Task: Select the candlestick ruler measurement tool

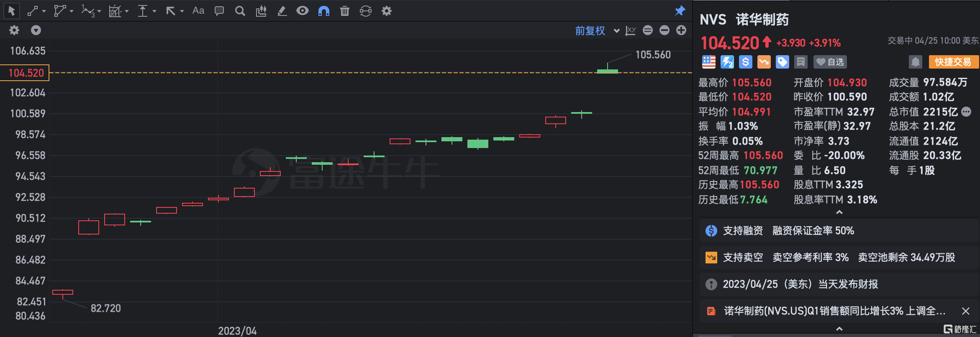Action: [261, 11]
